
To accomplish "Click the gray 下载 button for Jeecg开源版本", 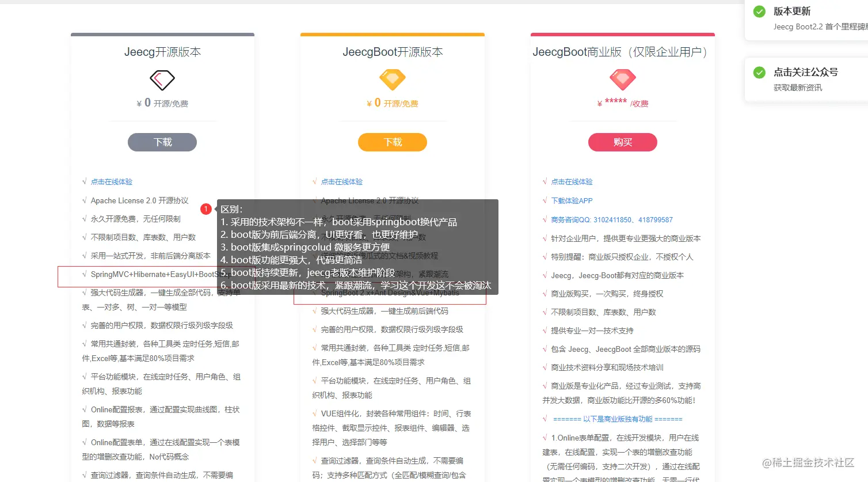I will pyautogui.click(x=162, y=142).
